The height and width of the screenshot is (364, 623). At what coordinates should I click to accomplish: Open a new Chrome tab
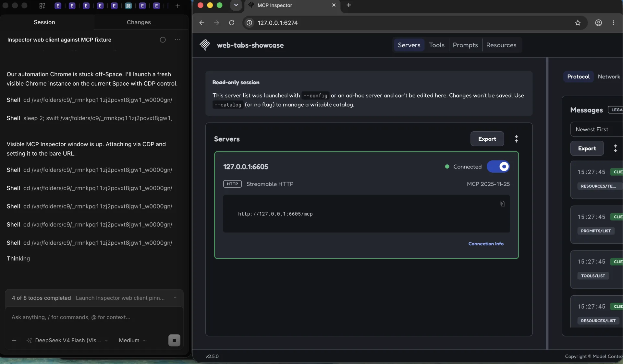[349, 5]
